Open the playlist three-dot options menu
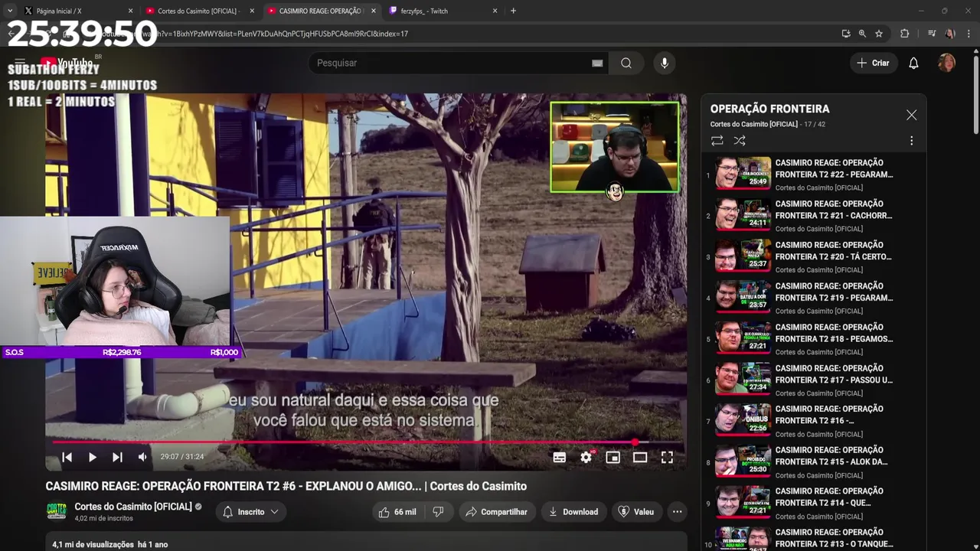The image size is (980, 551). pyautogui.click(x=911, y=141)
